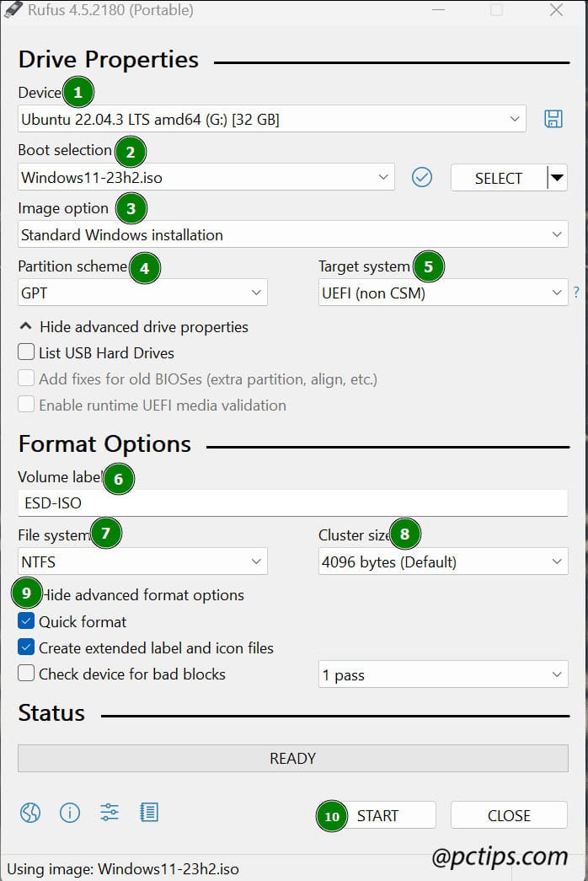This screenshot has width=588, height=881.
Task: Open the SELECT button dropdown arrow
Action: pos(558,178)
